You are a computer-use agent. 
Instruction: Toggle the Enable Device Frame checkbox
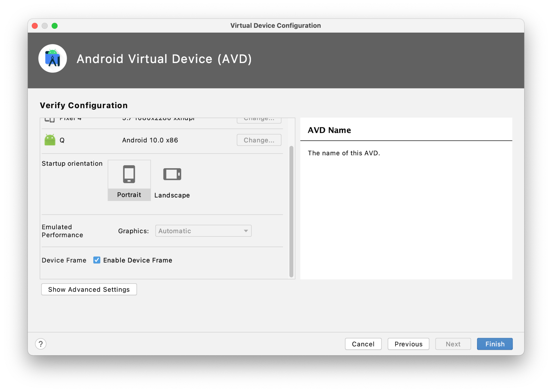click(97, 260)
